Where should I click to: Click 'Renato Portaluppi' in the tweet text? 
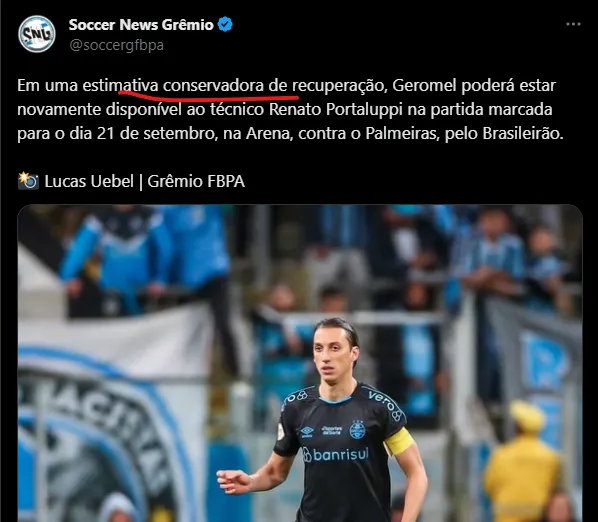point(336,109)
